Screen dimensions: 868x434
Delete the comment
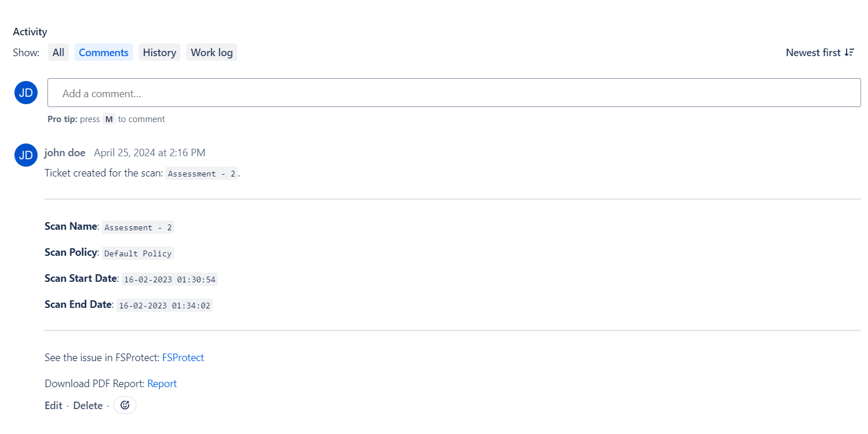(88, 406)
